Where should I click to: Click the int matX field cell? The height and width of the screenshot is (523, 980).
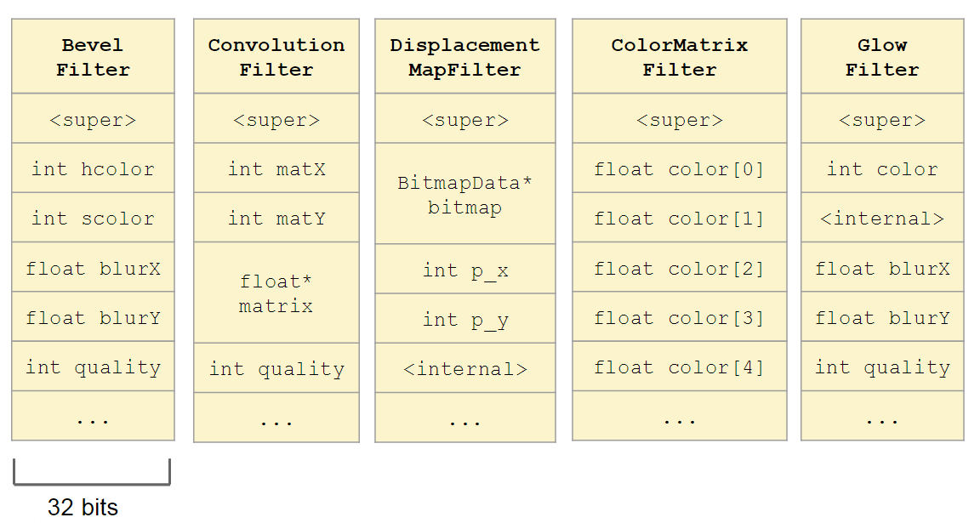pos(276,168)
